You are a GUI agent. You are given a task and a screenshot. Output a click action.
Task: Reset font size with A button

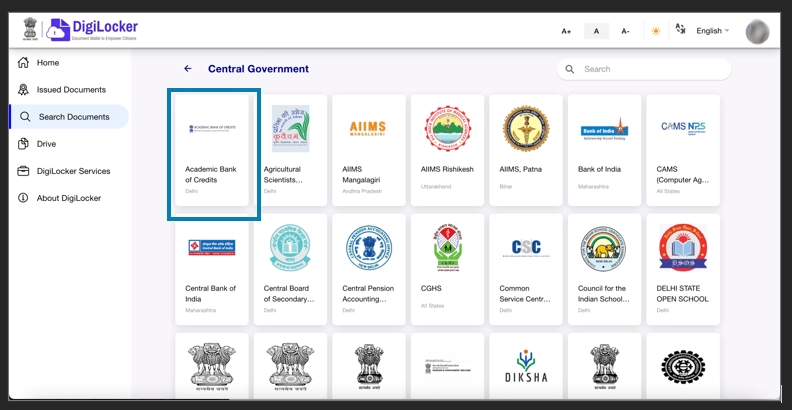597,31
